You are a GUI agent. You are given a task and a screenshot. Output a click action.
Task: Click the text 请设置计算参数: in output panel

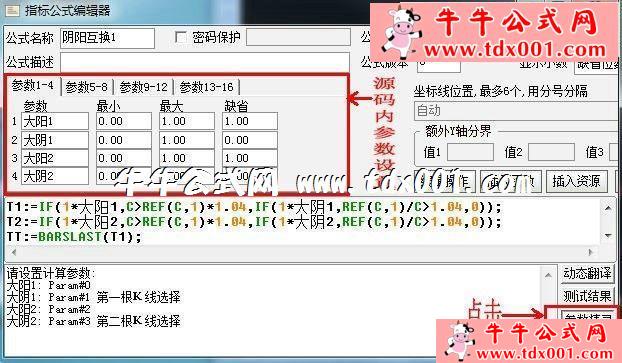coord(51,273)
